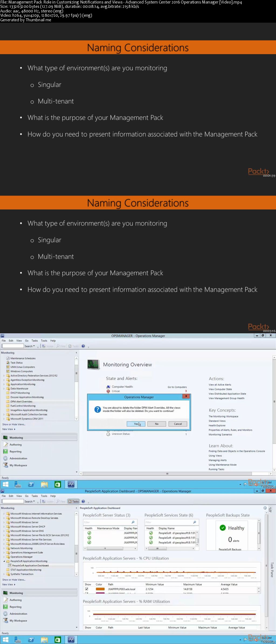Image resolution: width=276 pixels, height=644 pixels.
Task: Click Find toolbar button in Monitoring Overview window
Action: pos(61,346)
